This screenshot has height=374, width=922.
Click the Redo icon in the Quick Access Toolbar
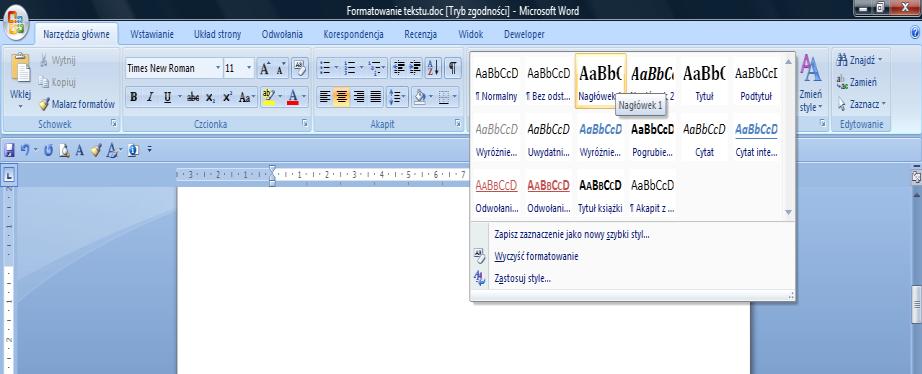tap(48, 151)
